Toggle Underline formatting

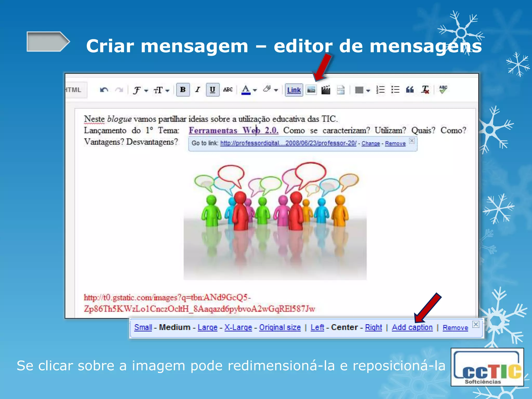click(212, 90)
